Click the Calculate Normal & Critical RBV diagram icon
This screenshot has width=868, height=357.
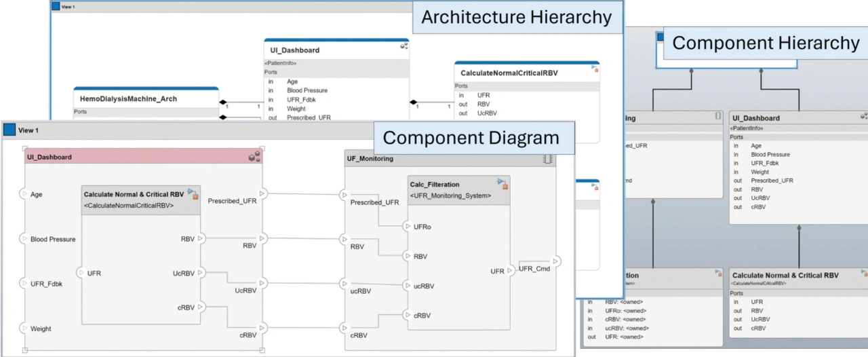tap(193, 194)
